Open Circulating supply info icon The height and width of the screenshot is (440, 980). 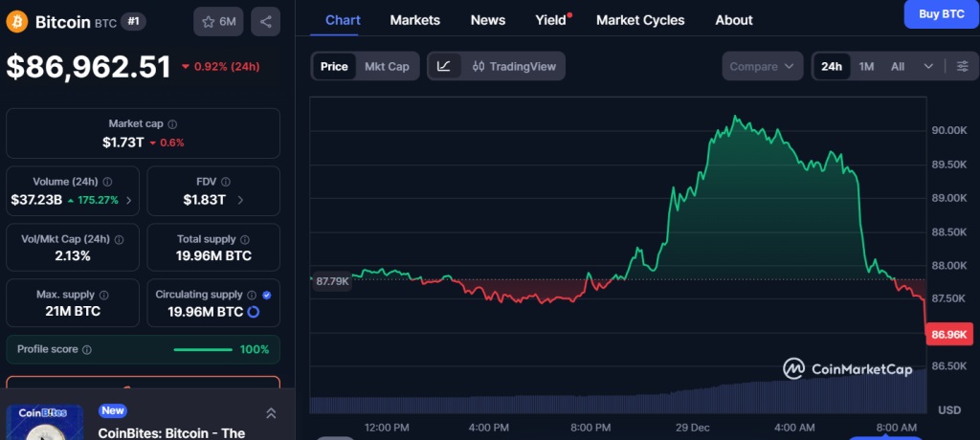pos(252,295)
